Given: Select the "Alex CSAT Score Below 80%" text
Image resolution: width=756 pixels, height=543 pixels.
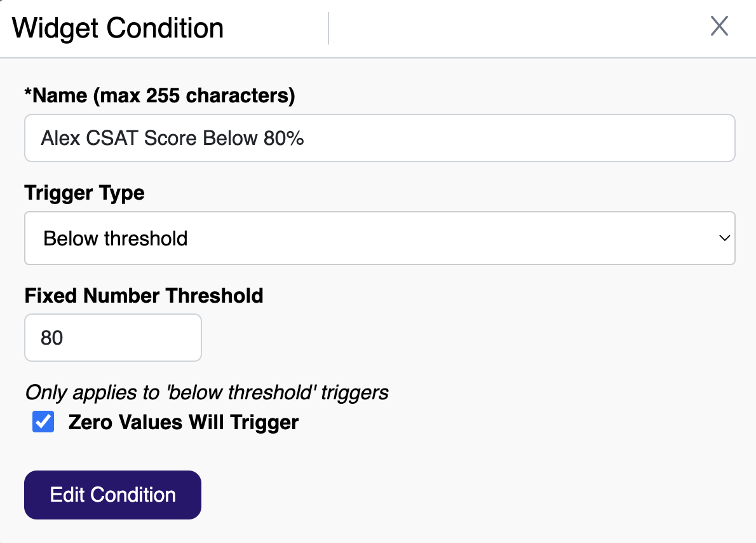Looking at the screenshot, I should [x=173, y=139].
